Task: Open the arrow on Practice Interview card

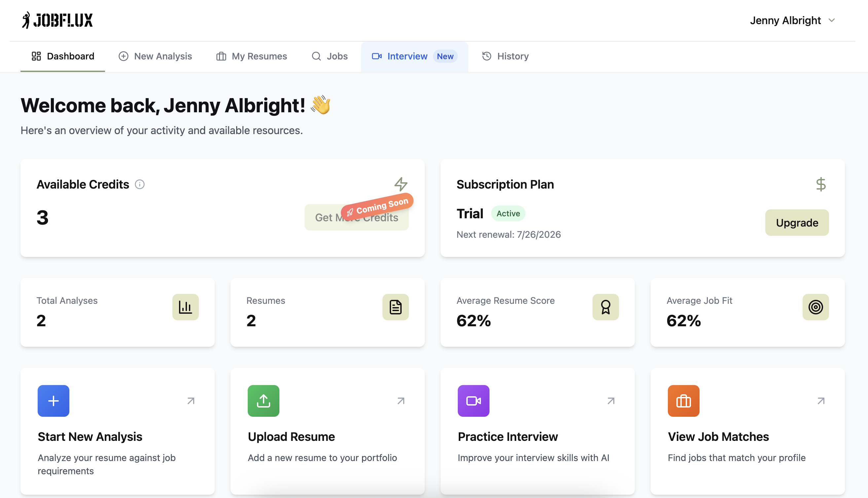Action: point(611,401)
